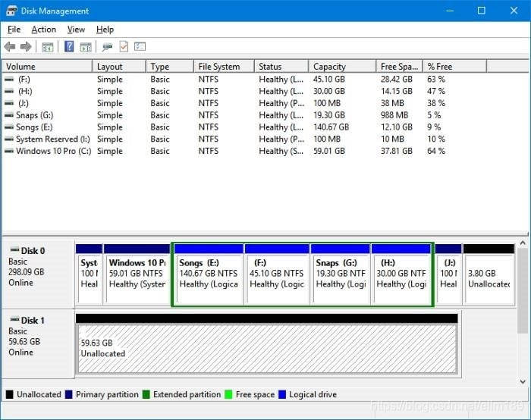Click the Back arrow toolbar icon
531x420 pixels.
tap(10, 47)
